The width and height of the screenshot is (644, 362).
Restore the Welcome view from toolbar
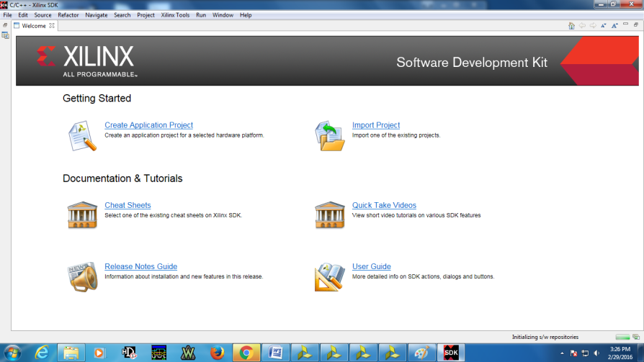point(636,24)
